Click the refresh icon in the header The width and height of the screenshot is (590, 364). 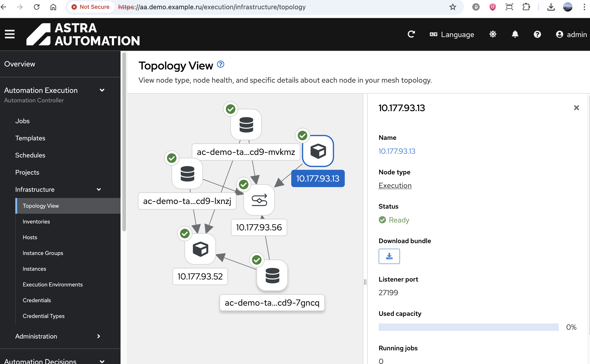point(411,35)
